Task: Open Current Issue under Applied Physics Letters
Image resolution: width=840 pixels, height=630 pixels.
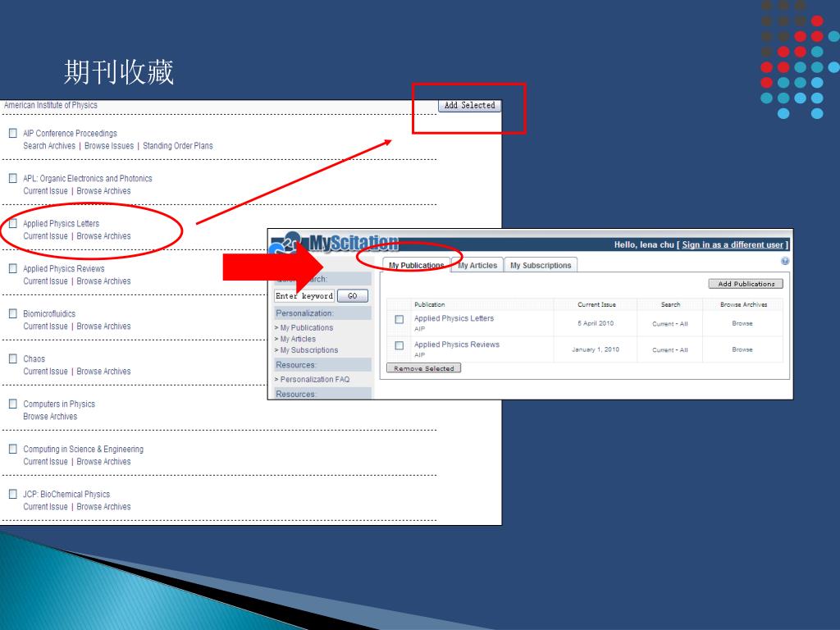Action: pyautogui.click(x=46, y=235)
